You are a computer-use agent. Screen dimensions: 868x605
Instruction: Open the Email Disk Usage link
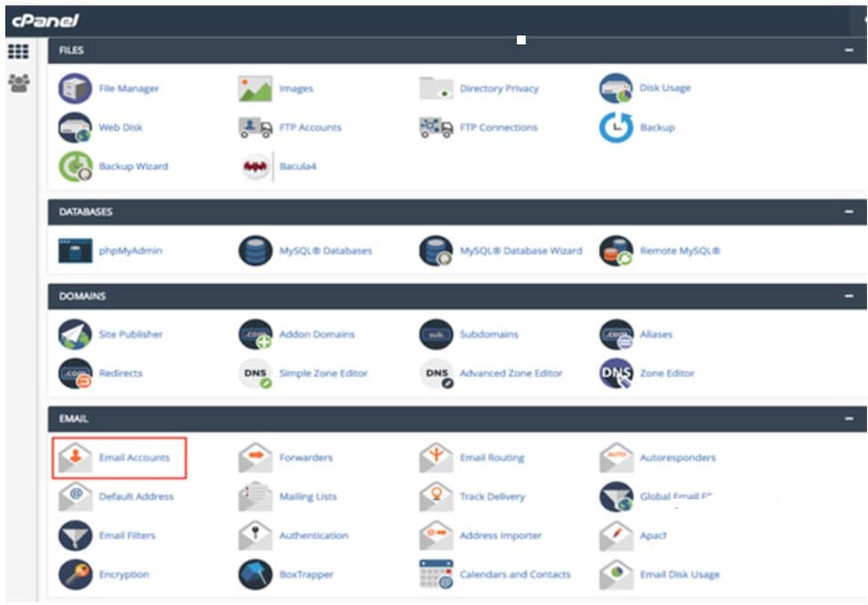coord(680,575)
